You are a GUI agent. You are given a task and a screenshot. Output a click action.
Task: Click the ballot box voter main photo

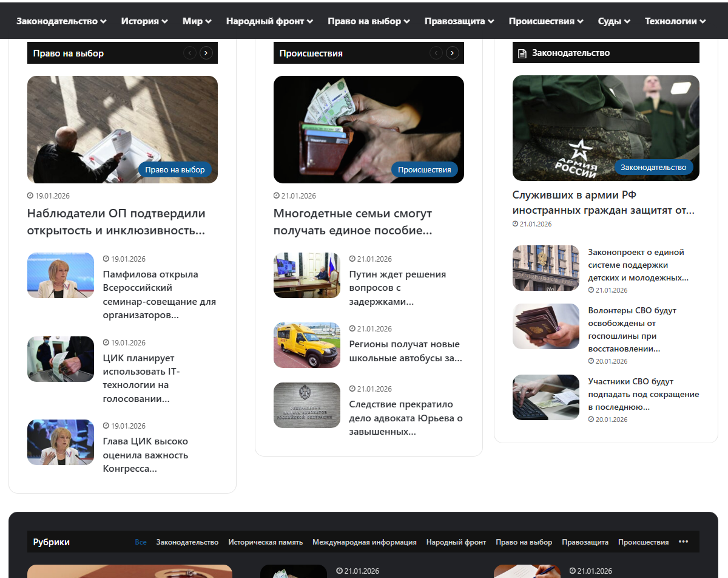(x=123, y=129)
